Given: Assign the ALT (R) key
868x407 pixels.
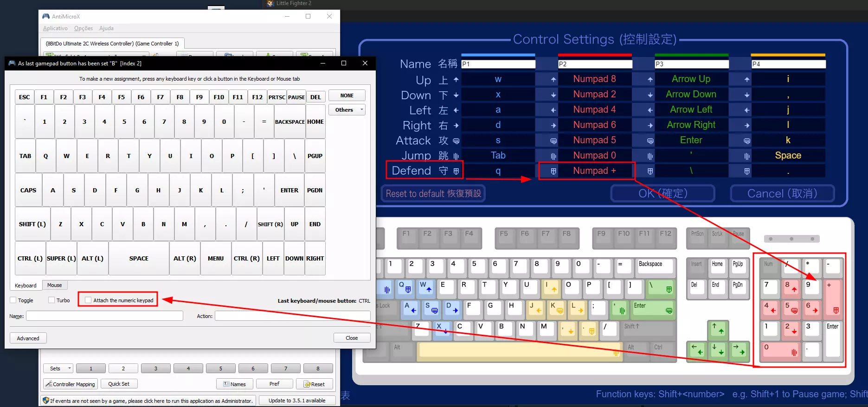Looking at the screenshot, I should pyautogui.click(x=185, y=259).
